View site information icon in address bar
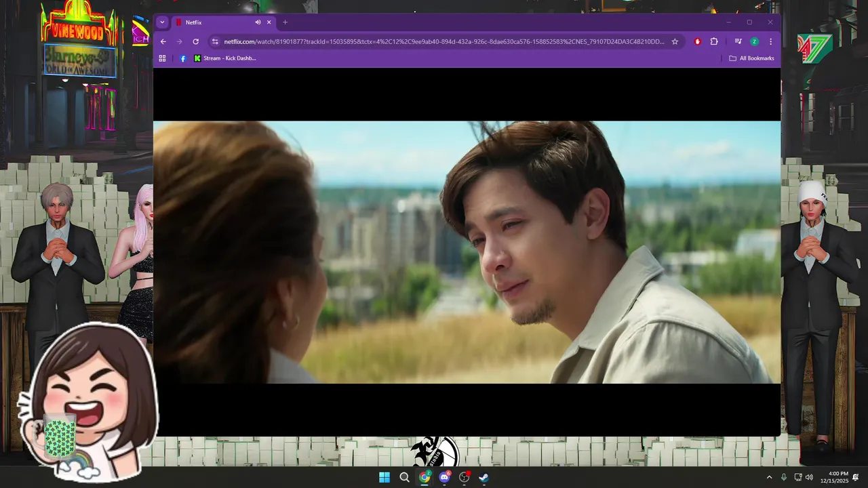Image resolution: width=868 pixels, height=488 pixels. pyautogui.click(x=215, y=41)
